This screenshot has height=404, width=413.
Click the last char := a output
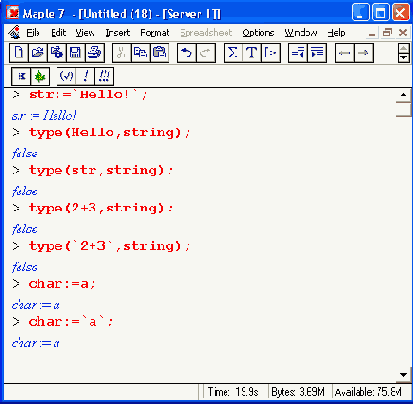35,343
